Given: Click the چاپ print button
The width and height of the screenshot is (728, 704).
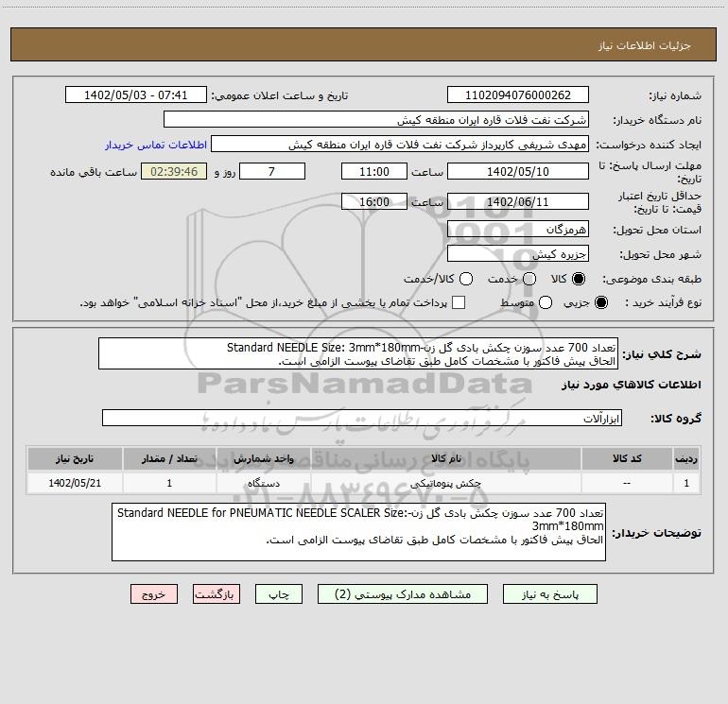Looking at the screenshot, I should [279, 594].
